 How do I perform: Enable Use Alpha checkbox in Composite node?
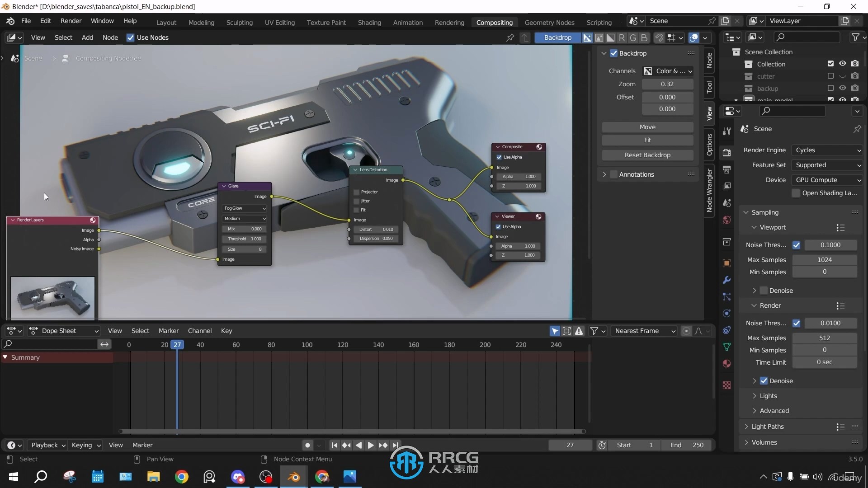pos(499,157)
